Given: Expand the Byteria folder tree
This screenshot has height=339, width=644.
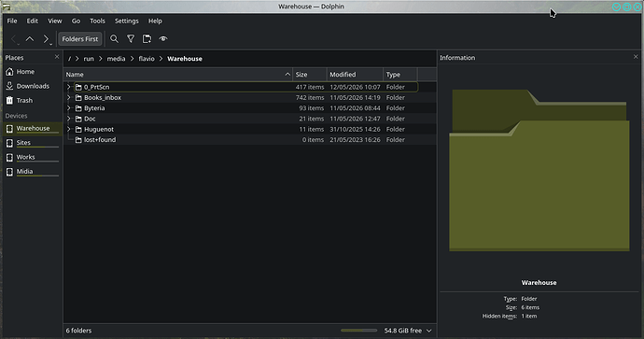Looking at the screenshot, I should click(68, 108).
